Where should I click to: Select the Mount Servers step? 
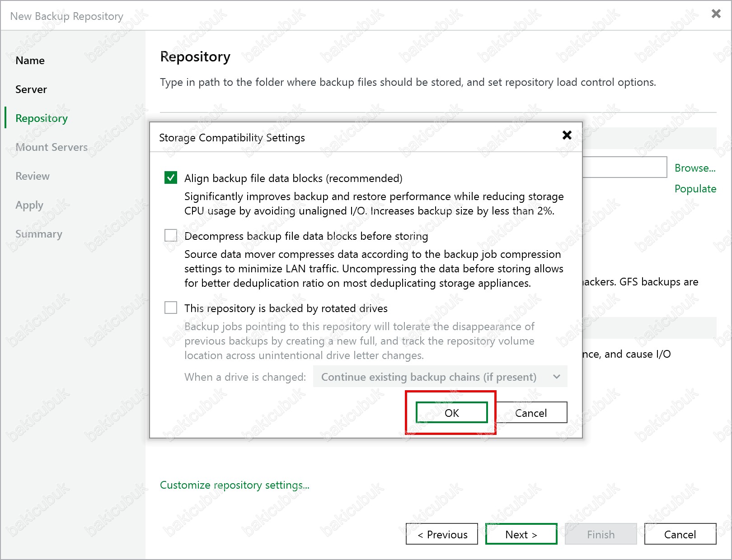52,147
